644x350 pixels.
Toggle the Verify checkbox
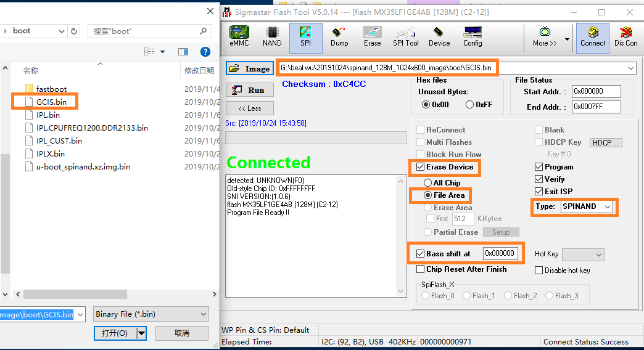coord(539,179)
